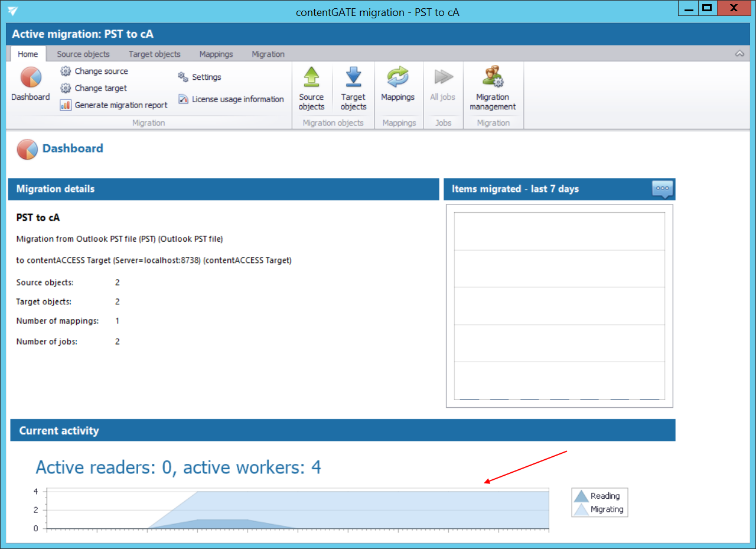Click the Source objects green arrow icon
The image size is (756, 549).
point(311,77)
